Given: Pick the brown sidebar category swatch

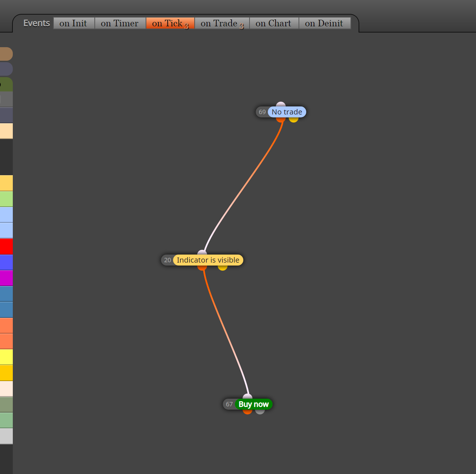Looking at the screenshot, I should point(6,54).
